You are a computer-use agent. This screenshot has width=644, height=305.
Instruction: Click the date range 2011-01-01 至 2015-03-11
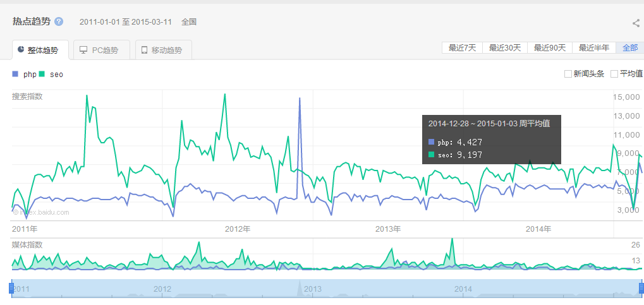coord(126,21)
